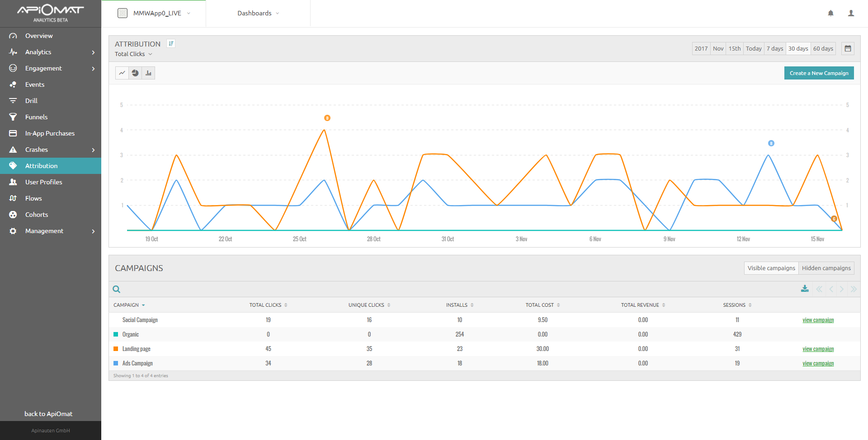Open the calendar date picker
The image size is (868, 440).
click(848, 48)
